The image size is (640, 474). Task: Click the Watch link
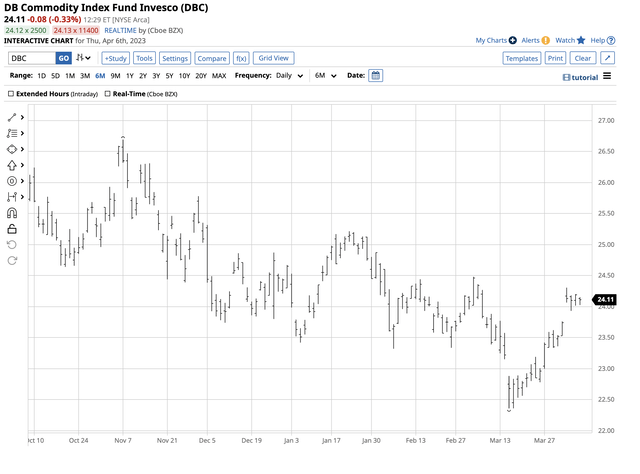565,40
